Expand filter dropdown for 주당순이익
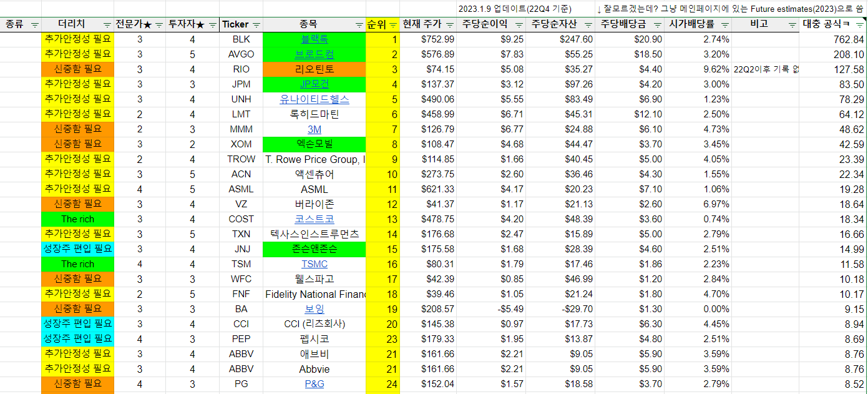This screenshot has width=868, height=394. pyautogui.click(x=519, y=24)
